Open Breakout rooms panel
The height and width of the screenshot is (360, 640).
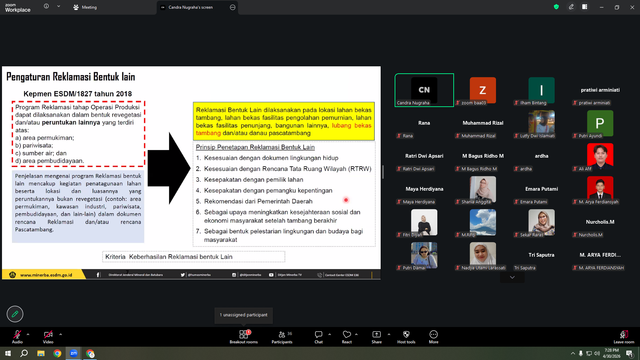tap(244, 337)
